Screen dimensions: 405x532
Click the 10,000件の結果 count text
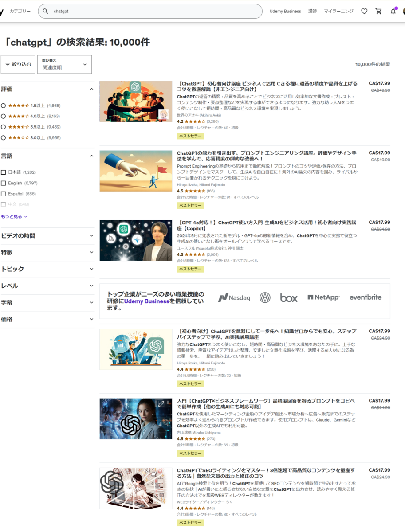pyautogui.click(x=373, y=64)
